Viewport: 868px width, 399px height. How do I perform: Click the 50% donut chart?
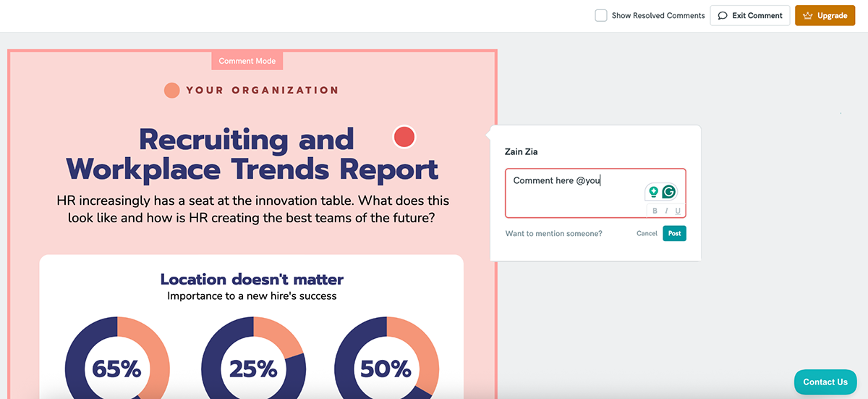click(x=387, y=358)
